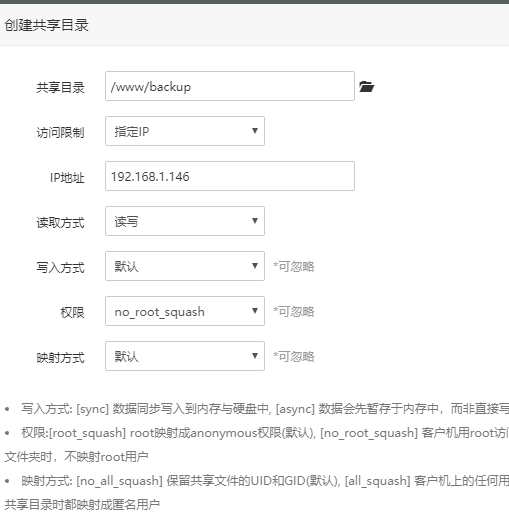Click the 读取方式 field label

point(60,223)
